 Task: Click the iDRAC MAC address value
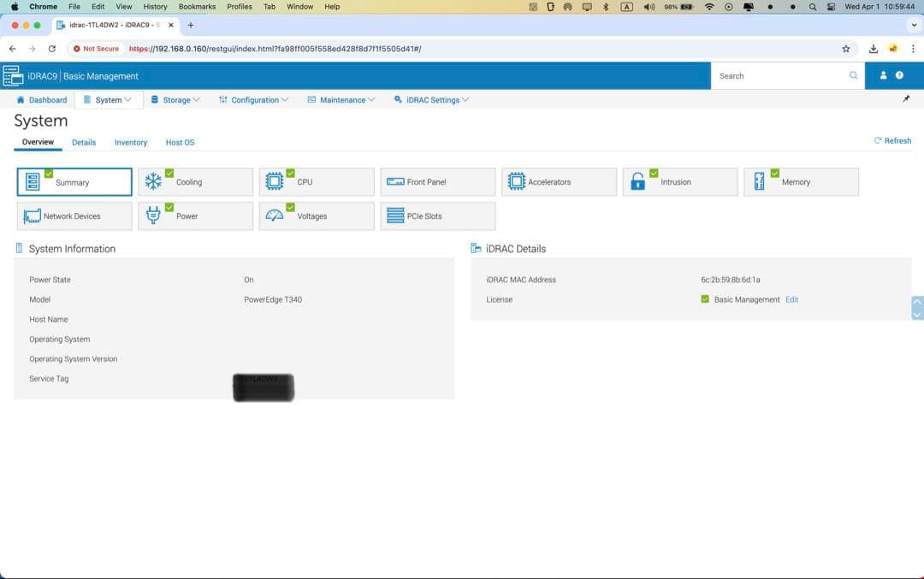730,280
